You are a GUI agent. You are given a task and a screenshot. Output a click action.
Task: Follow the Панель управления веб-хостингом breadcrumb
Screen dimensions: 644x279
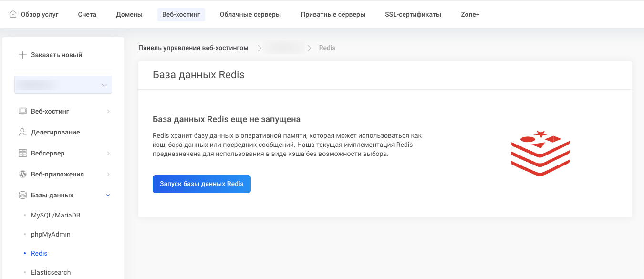(193, 48)
